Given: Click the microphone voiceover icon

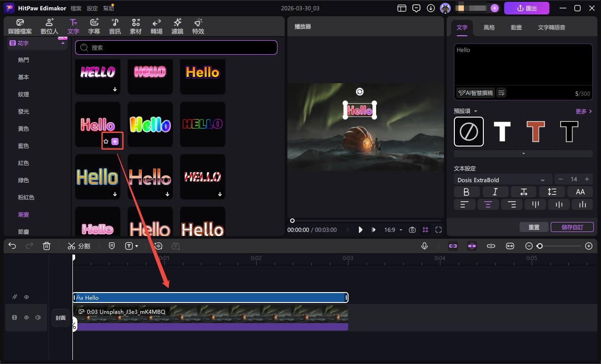Looking at the screenshot, I should tap(425, 246).
